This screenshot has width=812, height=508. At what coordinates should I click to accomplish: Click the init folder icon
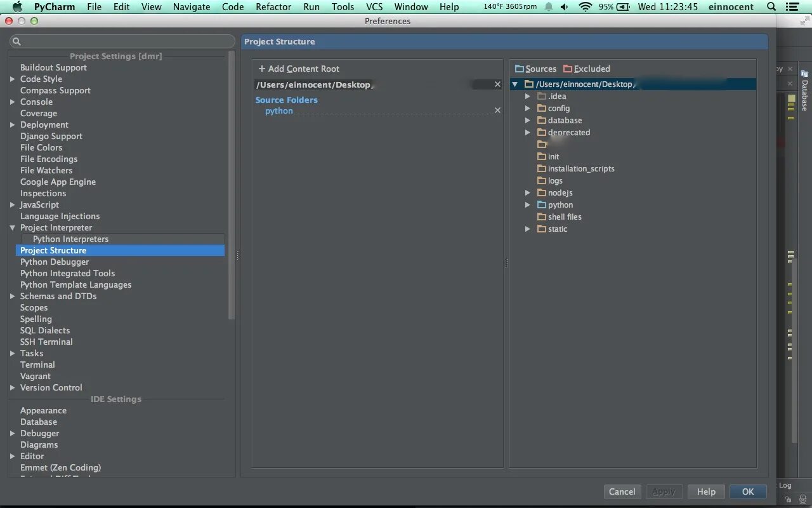(x=542, y=156)
